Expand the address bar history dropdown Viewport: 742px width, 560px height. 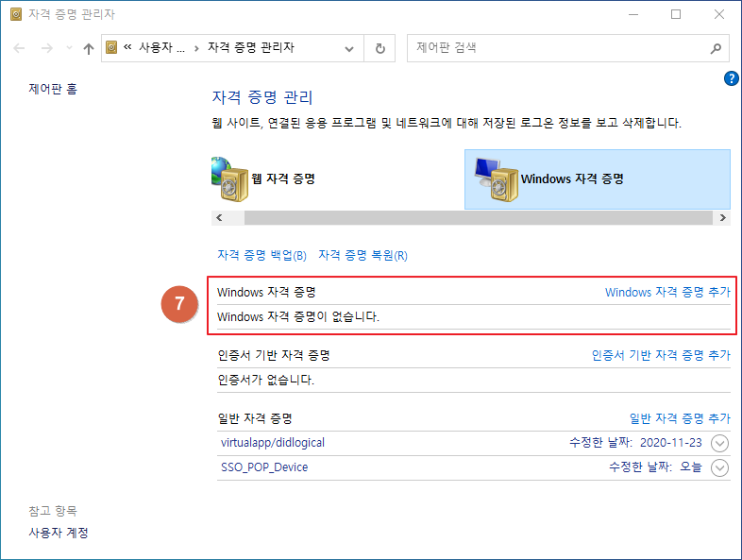[349, 48]
